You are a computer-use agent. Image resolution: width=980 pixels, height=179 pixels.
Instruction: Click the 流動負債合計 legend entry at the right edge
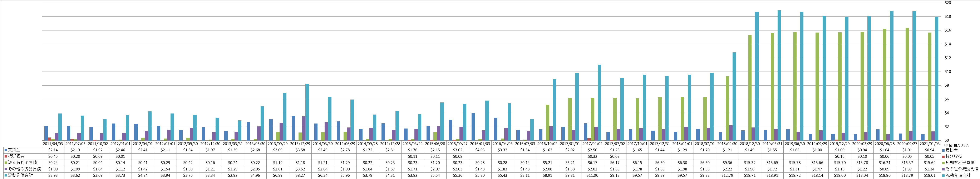[x=958, y=175]
